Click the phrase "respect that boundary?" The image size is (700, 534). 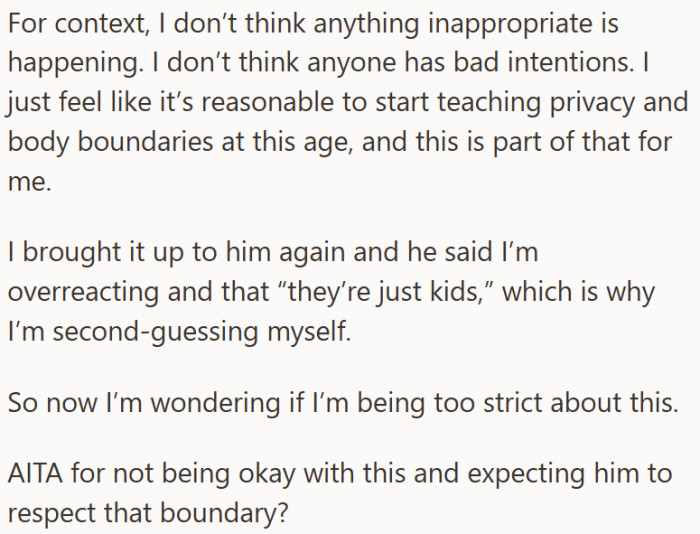point(148,513)
